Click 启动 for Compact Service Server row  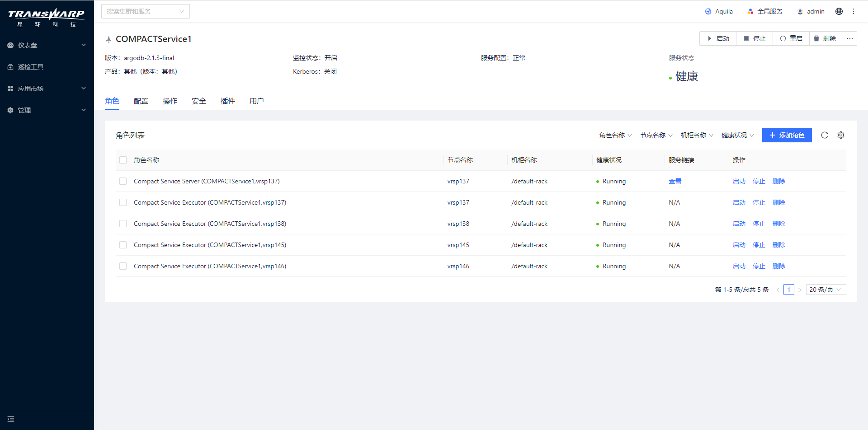739,181
